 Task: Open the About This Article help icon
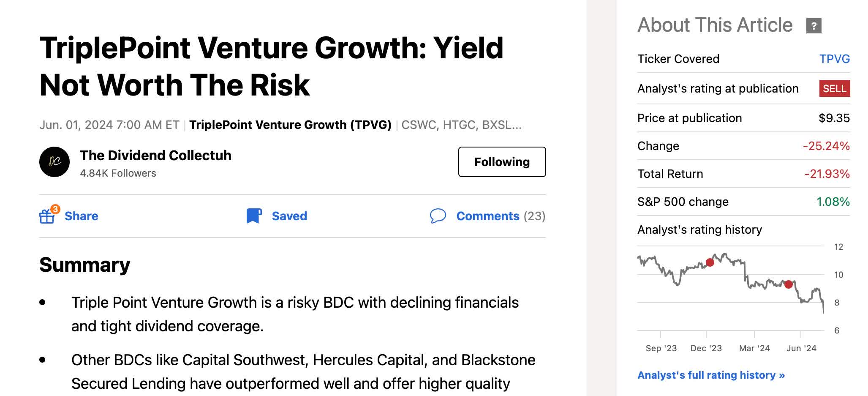814,27
